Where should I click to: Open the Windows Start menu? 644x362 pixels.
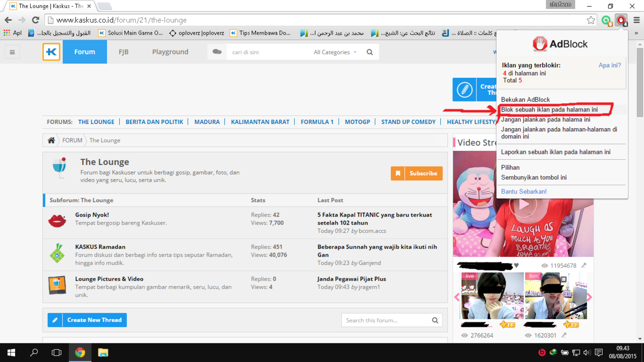click(x=11, y=352)
